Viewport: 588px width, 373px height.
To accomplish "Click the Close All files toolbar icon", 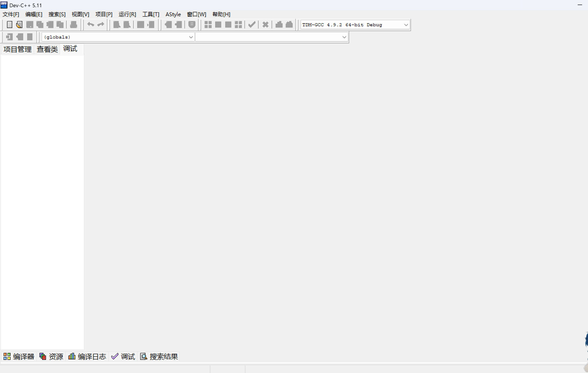I will tap(60, 25).
